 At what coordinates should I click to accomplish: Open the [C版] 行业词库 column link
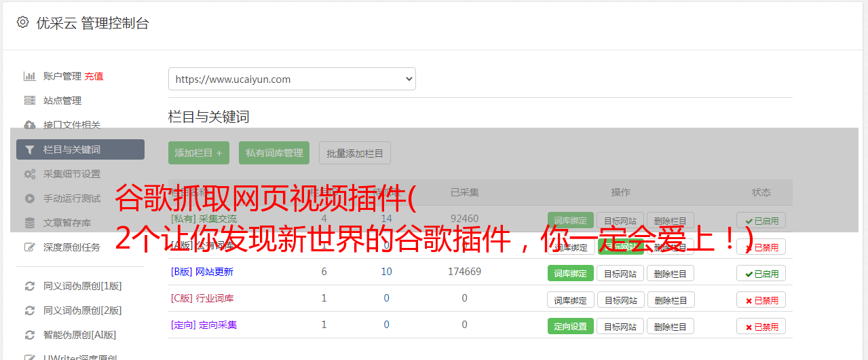click(202, 298)
